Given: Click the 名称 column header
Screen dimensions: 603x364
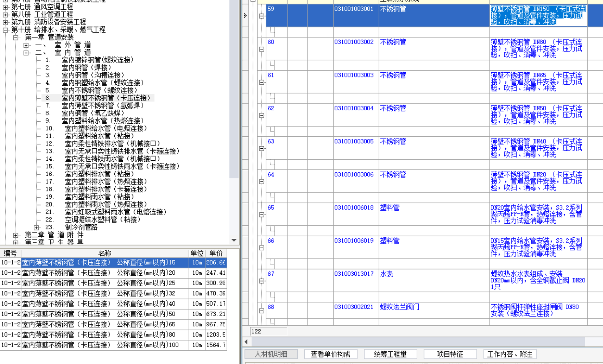Looking at the screenshot, I should [105, 253].
